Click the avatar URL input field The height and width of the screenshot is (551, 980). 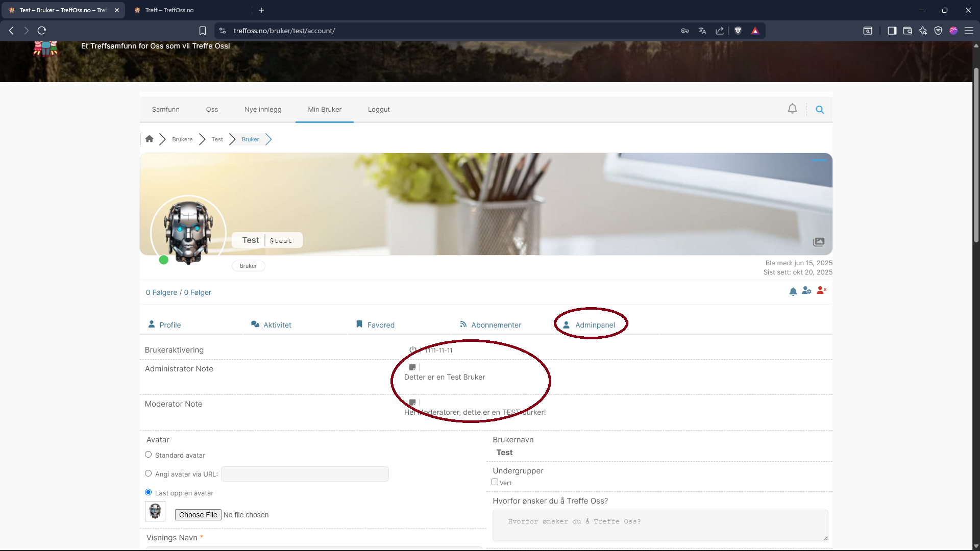click(x=305, y=474)
